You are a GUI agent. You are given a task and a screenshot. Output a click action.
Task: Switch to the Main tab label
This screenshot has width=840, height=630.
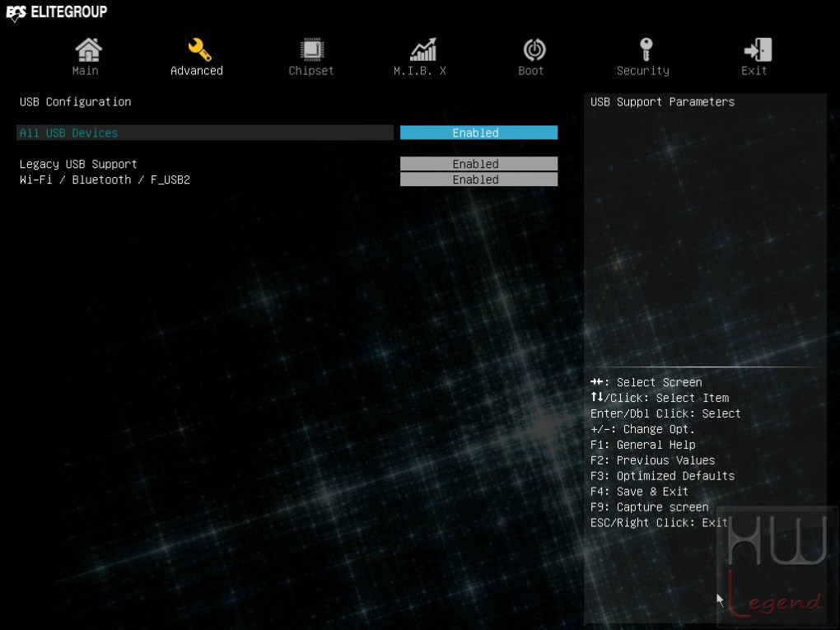85,71
